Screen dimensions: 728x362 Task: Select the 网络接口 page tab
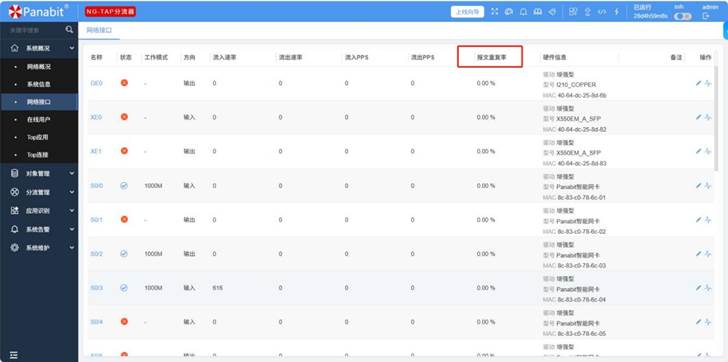[x=99, y=30]
